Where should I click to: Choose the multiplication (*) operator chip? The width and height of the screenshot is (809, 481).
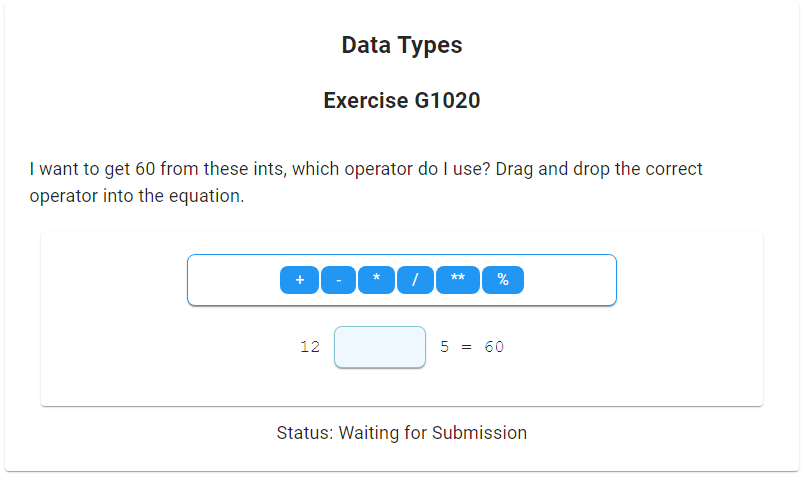376,280
